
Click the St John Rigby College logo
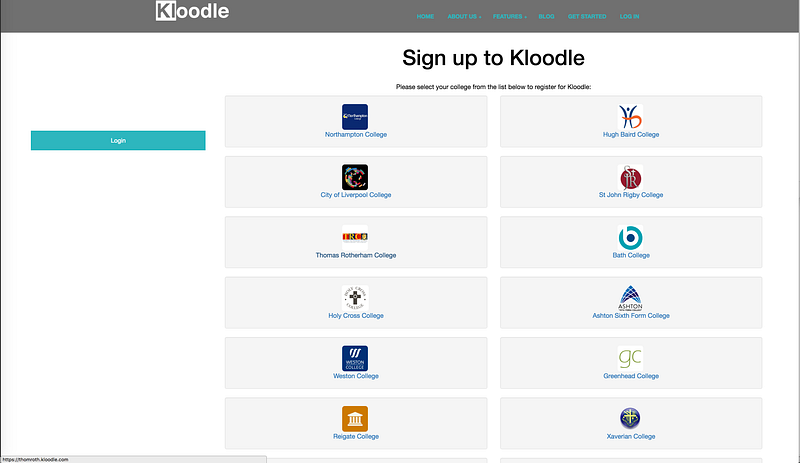630,177
